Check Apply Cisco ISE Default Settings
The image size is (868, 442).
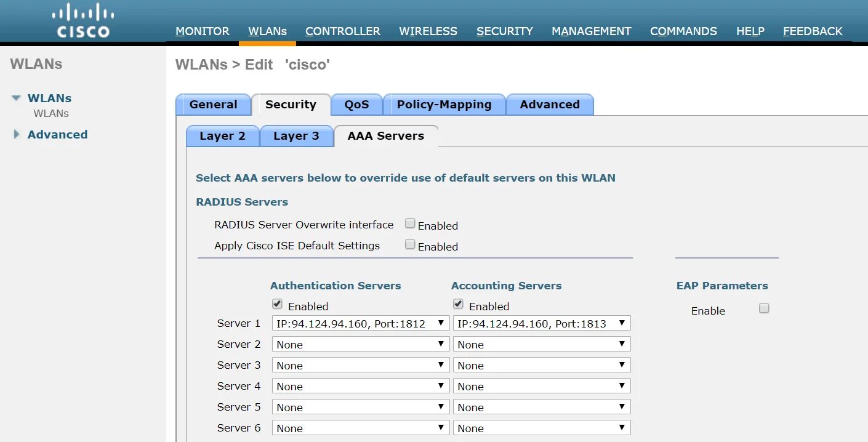[410, 245]
